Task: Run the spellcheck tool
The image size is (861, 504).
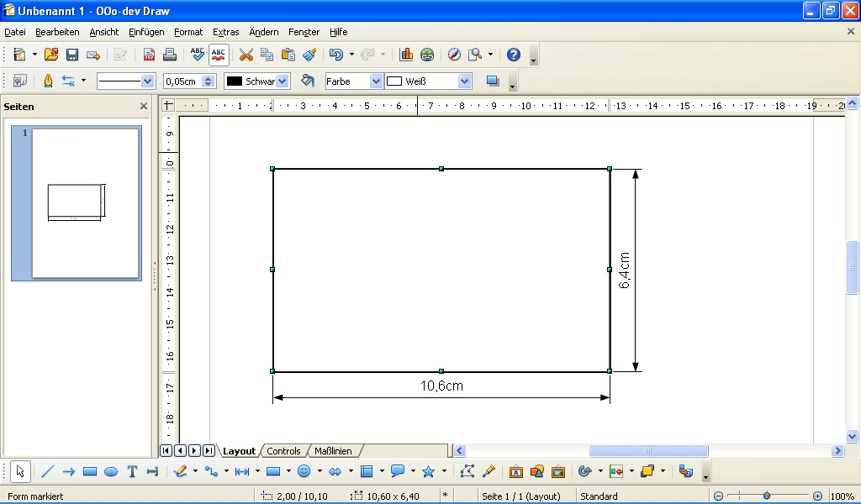Action: (x=197, y=55)
